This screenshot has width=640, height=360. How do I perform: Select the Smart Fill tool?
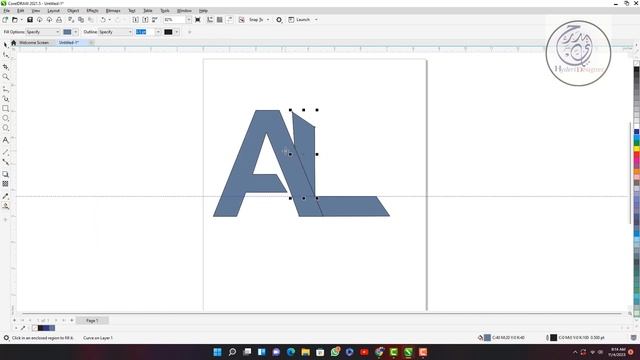5,206
